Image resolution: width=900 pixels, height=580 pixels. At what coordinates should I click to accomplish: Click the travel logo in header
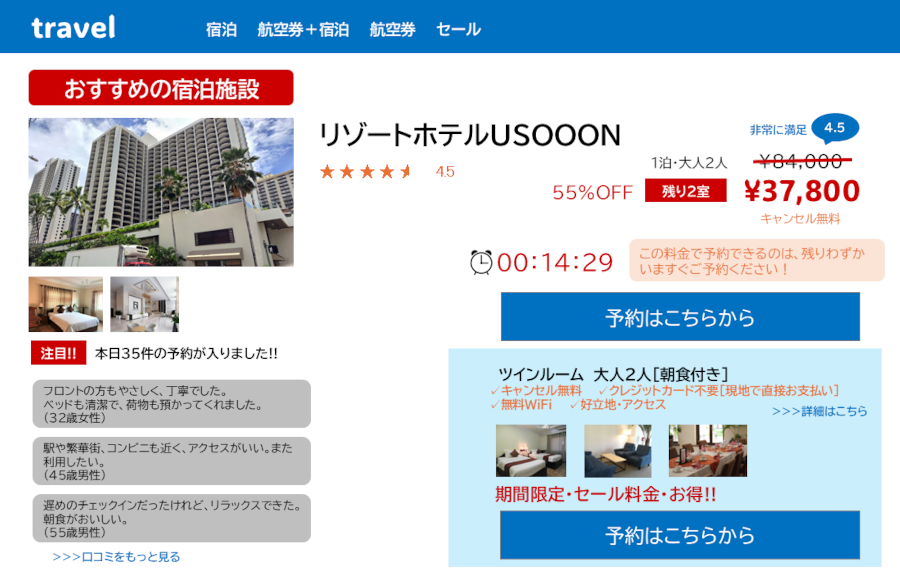coord(73,28)
